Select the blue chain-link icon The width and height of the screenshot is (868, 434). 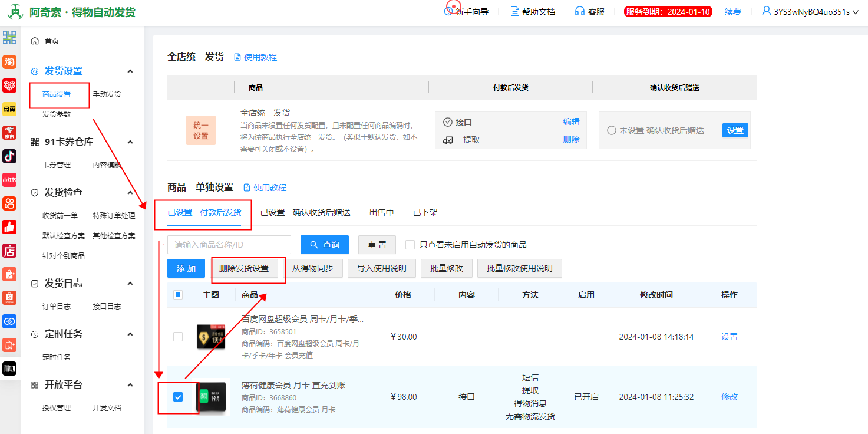tap(9, 321)
